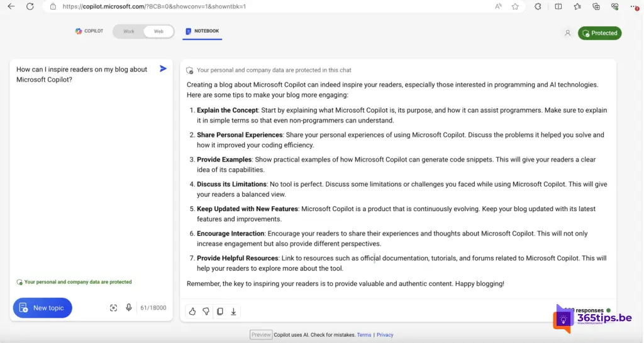Add page to favorites with star icon

pos(515,6)
